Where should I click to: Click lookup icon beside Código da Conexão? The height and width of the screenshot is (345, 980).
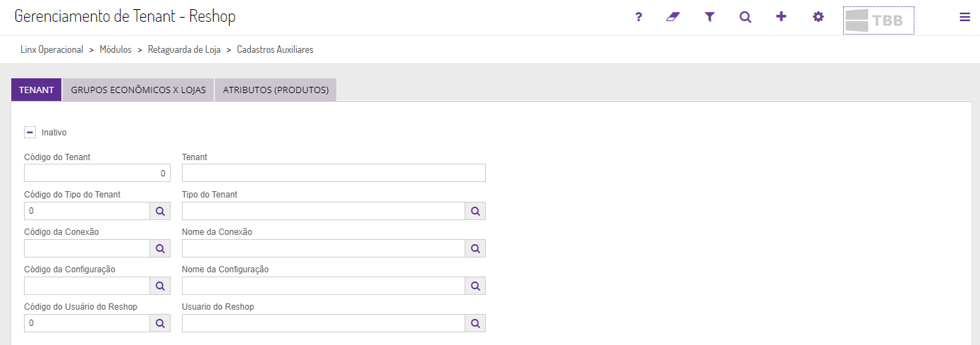[x=160, y=248]
